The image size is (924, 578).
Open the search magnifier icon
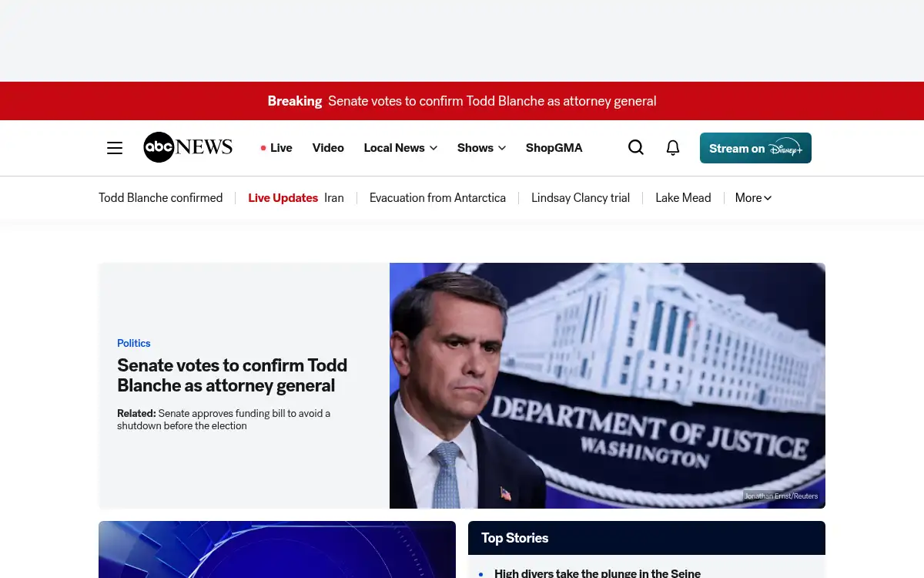[x=636, y=147]
